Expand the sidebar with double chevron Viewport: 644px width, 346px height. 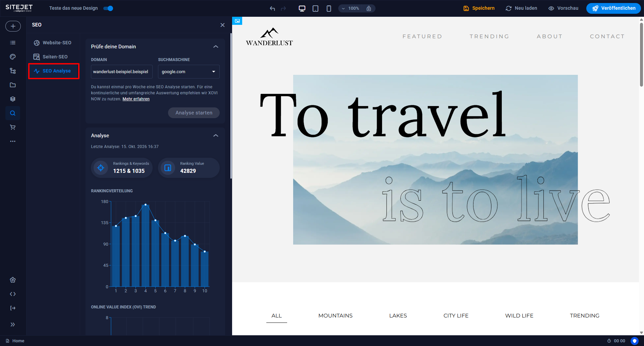13,325
